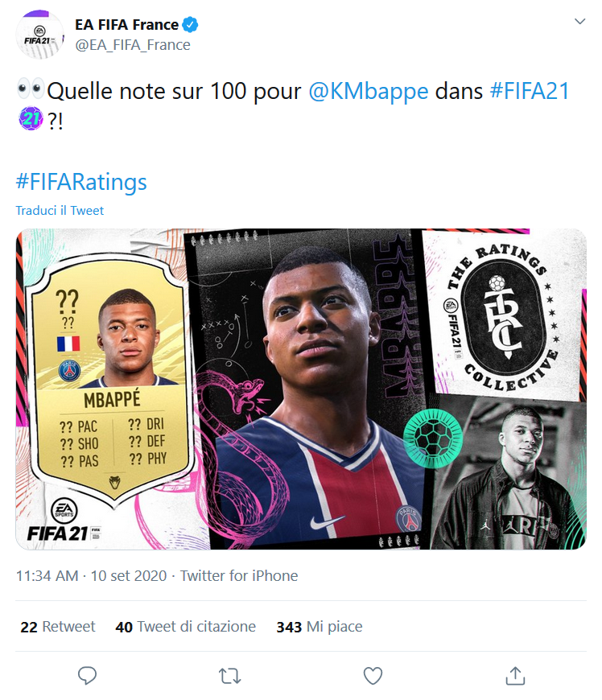602x700 pixels.
Task: Like the tweet with heart icon
Action: point(373,675)
